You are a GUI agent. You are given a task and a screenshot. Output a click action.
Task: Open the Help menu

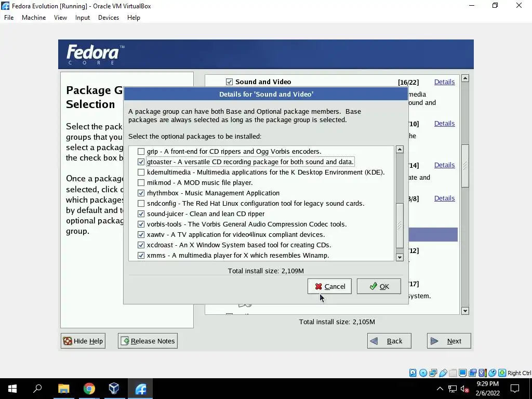(134, 18)
